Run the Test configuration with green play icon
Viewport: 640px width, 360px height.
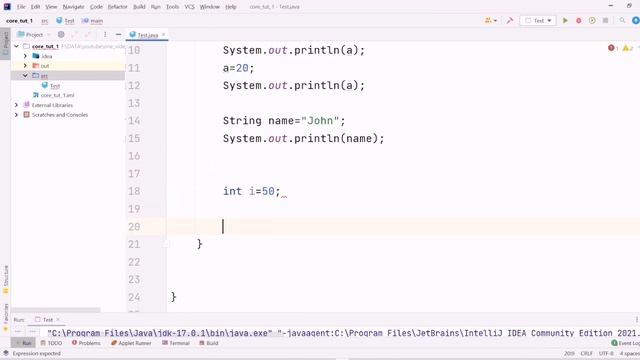[x=565, y=20]
